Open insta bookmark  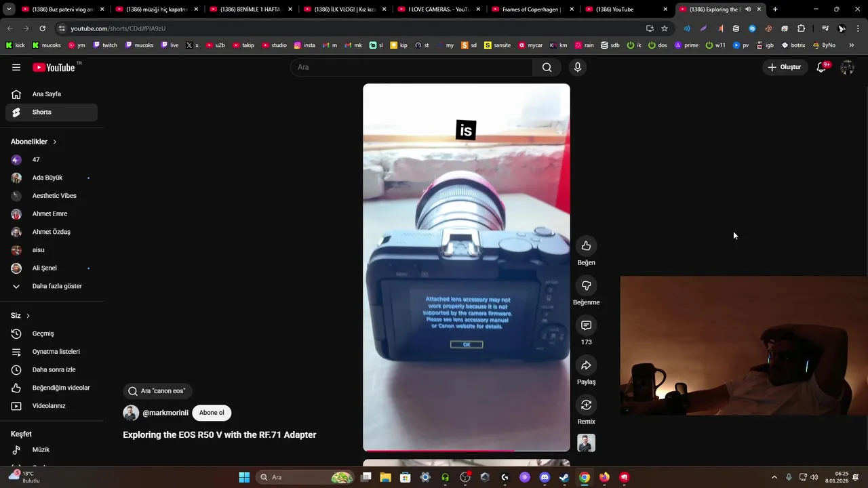(304, 45)
